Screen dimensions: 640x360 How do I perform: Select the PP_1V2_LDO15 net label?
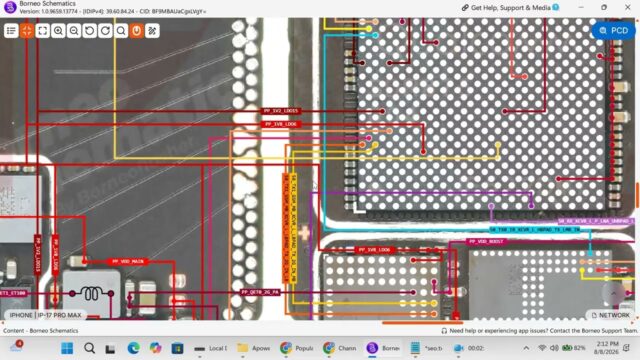pyautogui.click(x=281, y=111)
